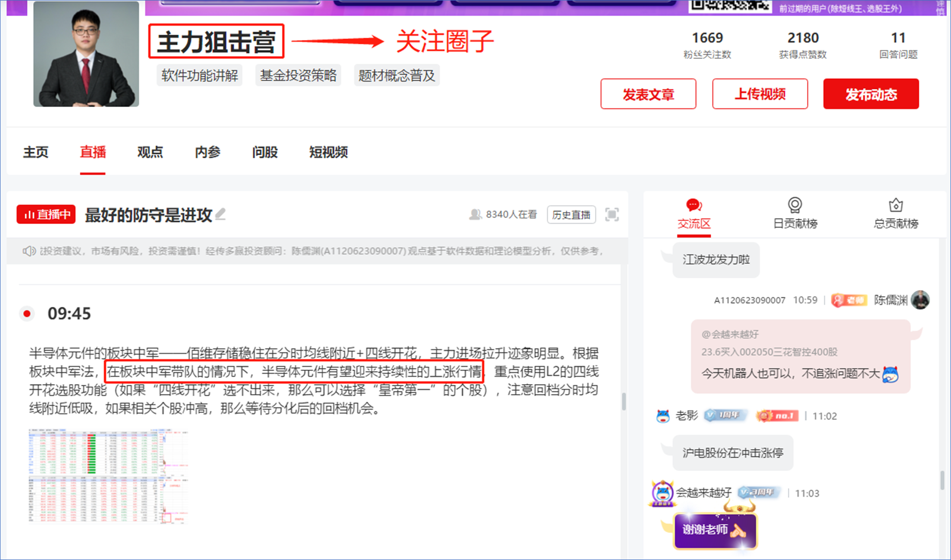This screenshot has width=951, height=560.
Task: Switch to the 直播 tab
Action: [x=92, y=152]
